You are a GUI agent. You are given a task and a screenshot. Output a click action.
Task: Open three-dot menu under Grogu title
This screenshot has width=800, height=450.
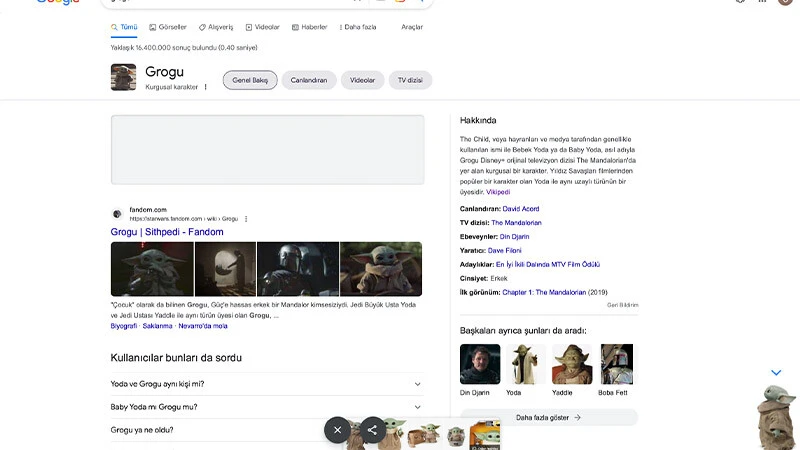206,87
